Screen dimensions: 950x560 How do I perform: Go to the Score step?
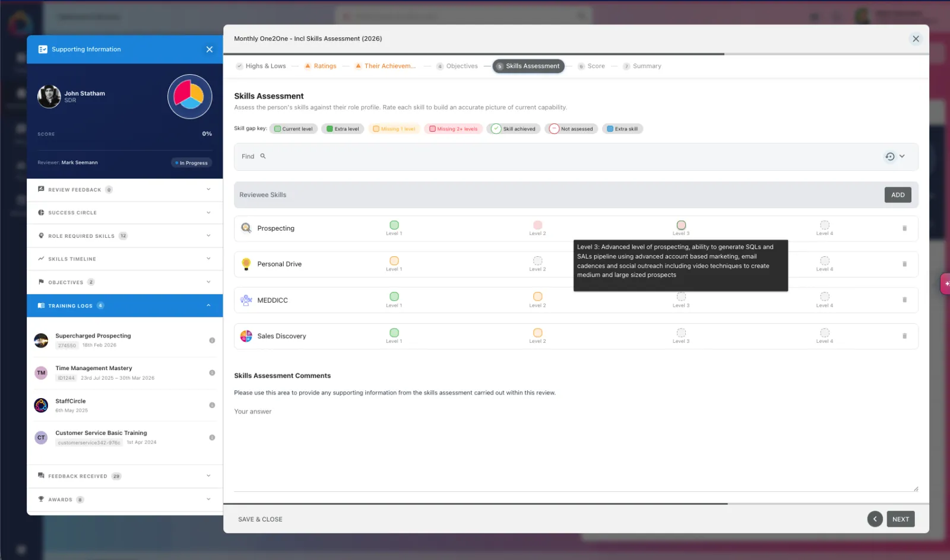click(x=591, y=66)
